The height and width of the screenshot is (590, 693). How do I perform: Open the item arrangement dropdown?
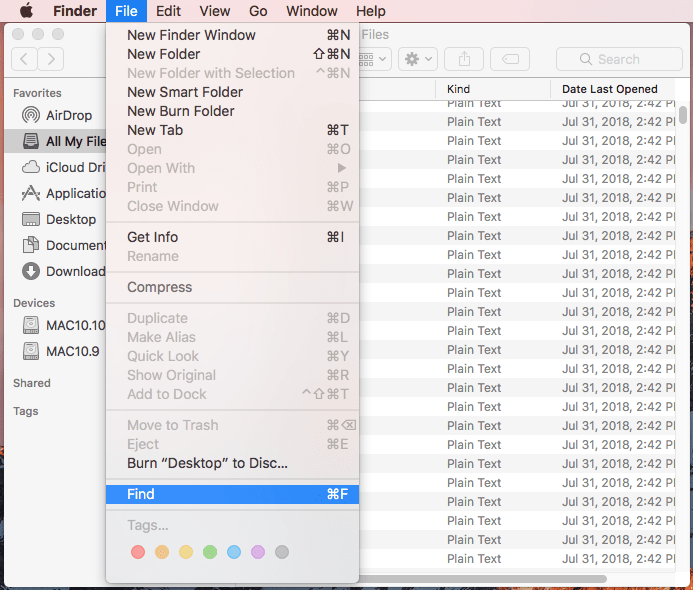(375, 59)
